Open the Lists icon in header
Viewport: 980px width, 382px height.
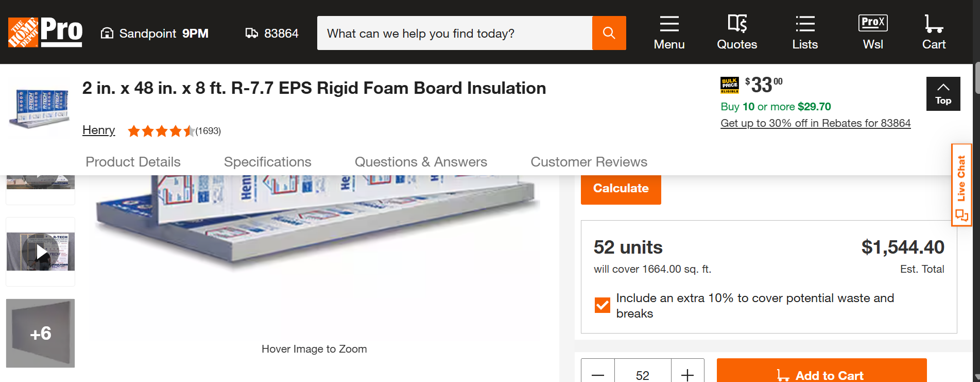(x=805, y=33)
